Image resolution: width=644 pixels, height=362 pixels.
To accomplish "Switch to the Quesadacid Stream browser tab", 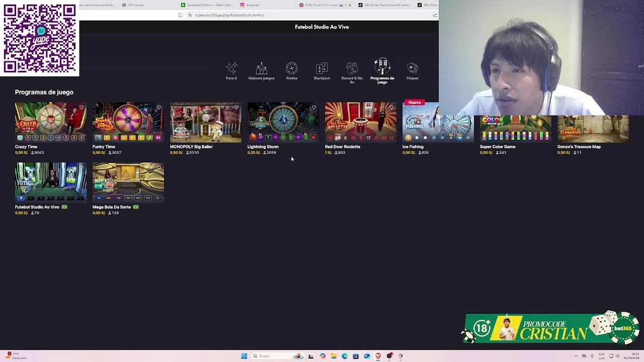I will pos(206,5).
